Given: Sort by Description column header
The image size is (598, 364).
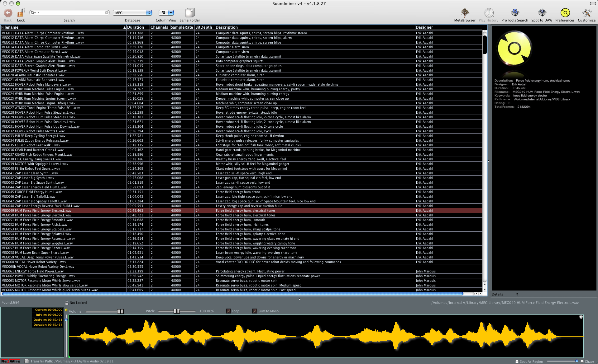Looking at the screenshot, I should 315,27.
